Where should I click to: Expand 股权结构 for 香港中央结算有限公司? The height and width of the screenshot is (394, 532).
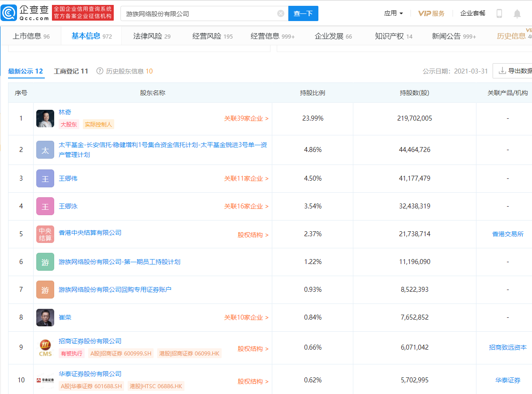click(x=253, y=235)
